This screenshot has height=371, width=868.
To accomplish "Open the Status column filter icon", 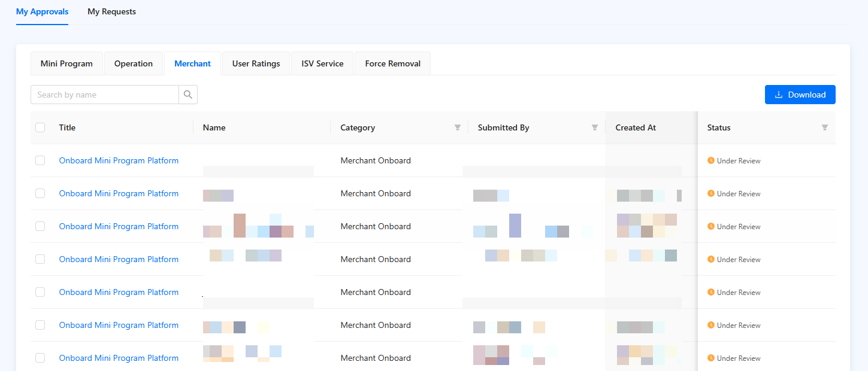I will (x=825, y=127).
